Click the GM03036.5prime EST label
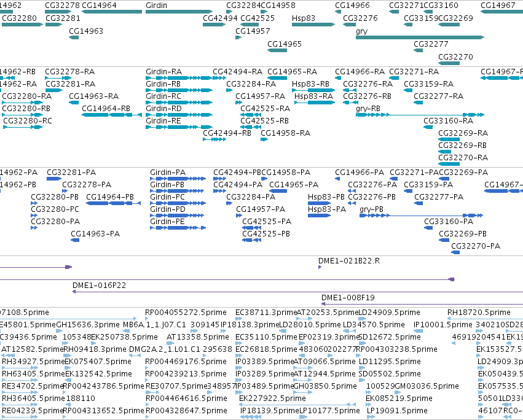The height and width of the screenshot is (420, 523). (427, 386)
